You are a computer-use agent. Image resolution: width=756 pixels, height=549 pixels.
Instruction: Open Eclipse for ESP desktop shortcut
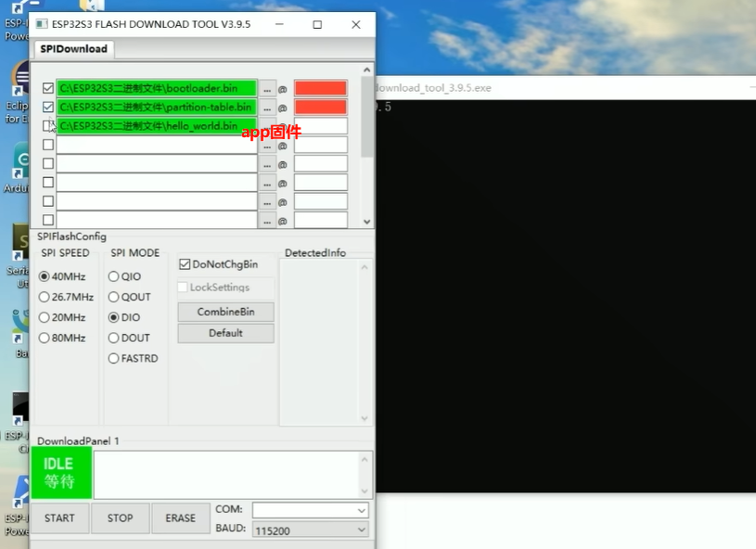coord(17,92)
